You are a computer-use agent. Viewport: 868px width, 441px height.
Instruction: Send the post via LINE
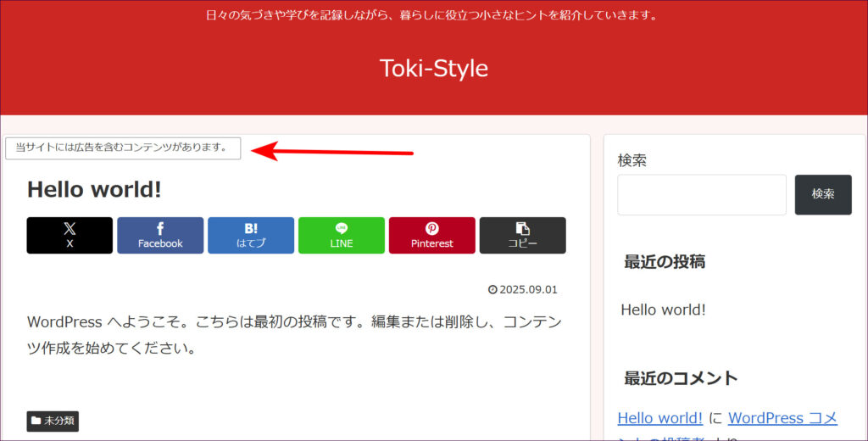pyautogui.click(x=341, y=235)
